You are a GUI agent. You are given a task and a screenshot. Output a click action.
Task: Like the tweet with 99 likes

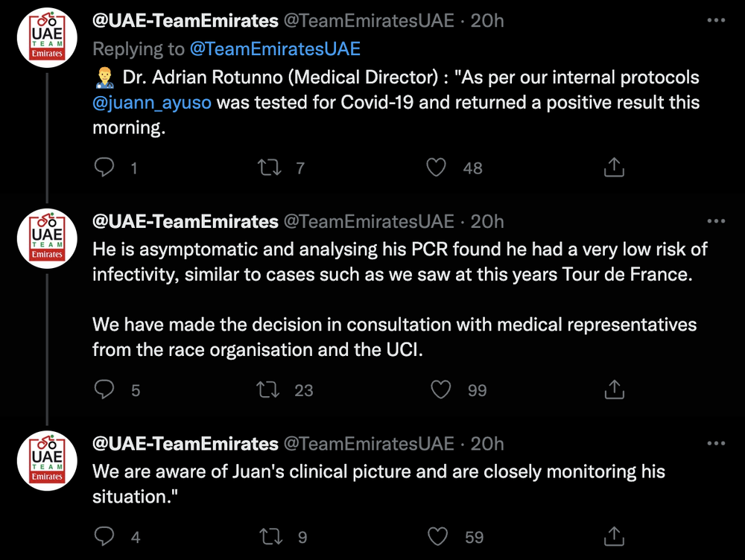point(440,389)
